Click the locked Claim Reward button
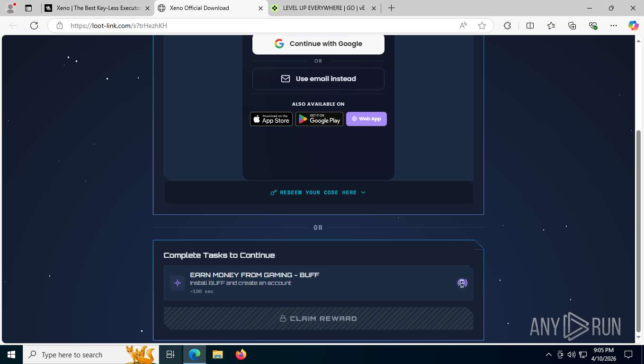Image resolution: width=644 pixels, height=364 pixels. coord(318,318)
